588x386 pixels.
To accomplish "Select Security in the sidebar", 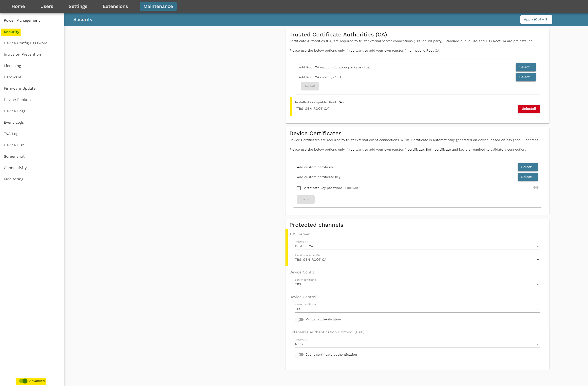I will [11, 32].
